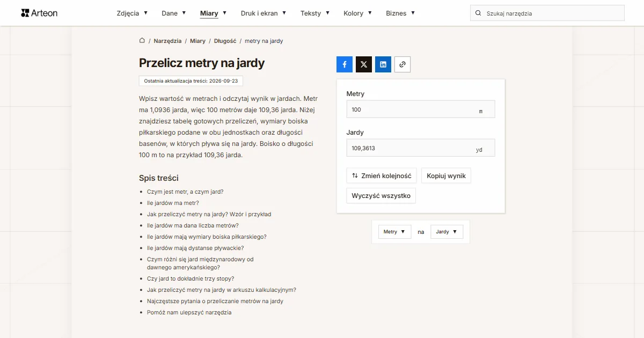Open 'Ile jardów ma dana liczba metrów?'
This screenshot has height=338, width=644.
193,225
